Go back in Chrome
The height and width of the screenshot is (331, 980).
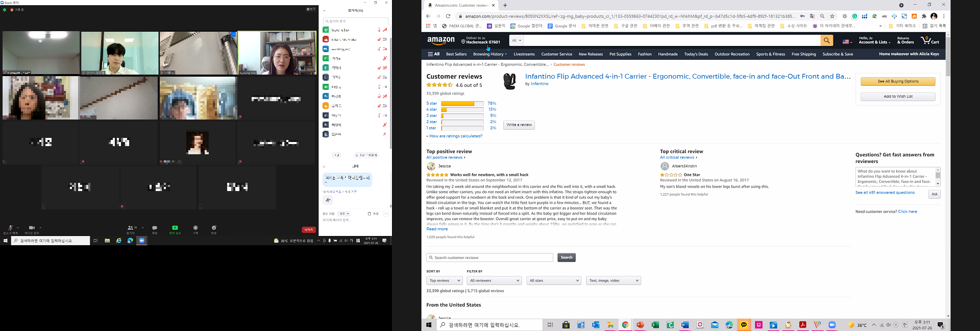coord(428,16)
